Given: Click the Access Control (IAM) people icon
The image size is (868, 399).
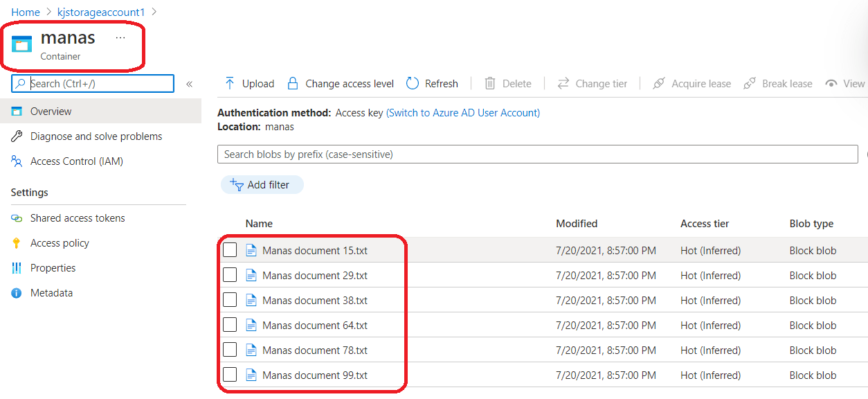Looking at the screenshot, I should pos(17,161).
